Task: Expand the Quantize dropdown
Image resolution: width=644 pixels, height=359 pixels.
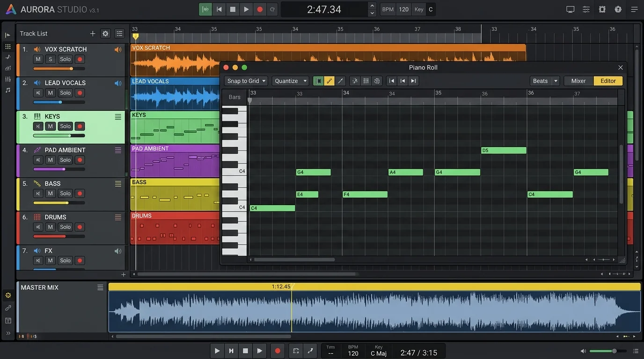Action: coord(290,81)
